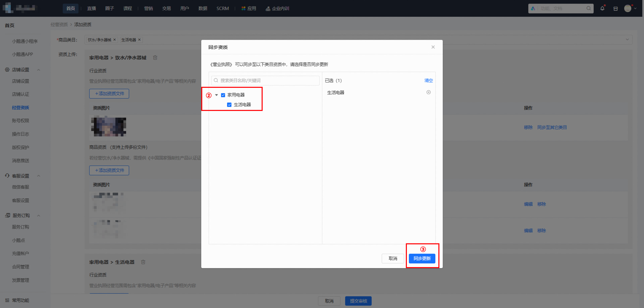Click the 同步更新 button
644x308 pixels.
click(x=422, y=259)
